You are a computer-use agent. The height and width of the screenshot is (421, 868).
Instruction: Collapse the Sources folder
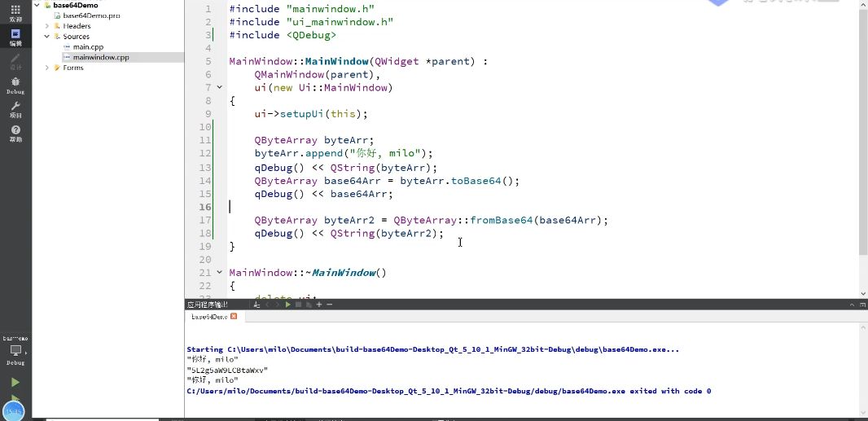point(47,37)
